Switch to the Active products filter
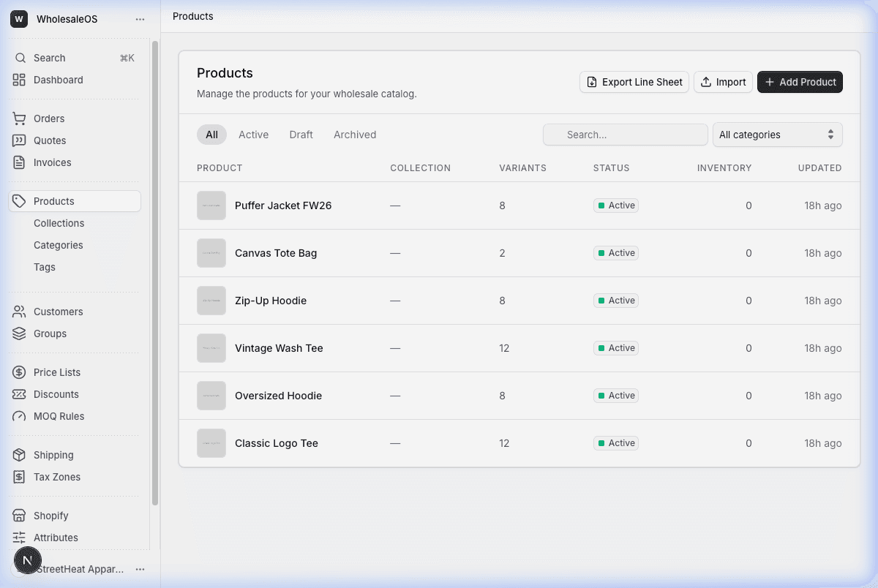The width and height of the screenshot is (878, 588). point(253,135)
